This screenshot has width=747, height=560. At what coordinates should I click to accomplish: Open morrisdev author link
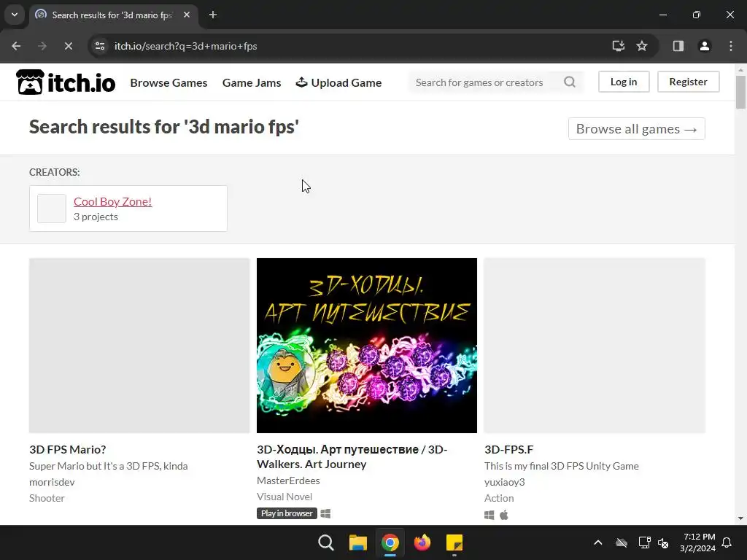pos(52,482)
